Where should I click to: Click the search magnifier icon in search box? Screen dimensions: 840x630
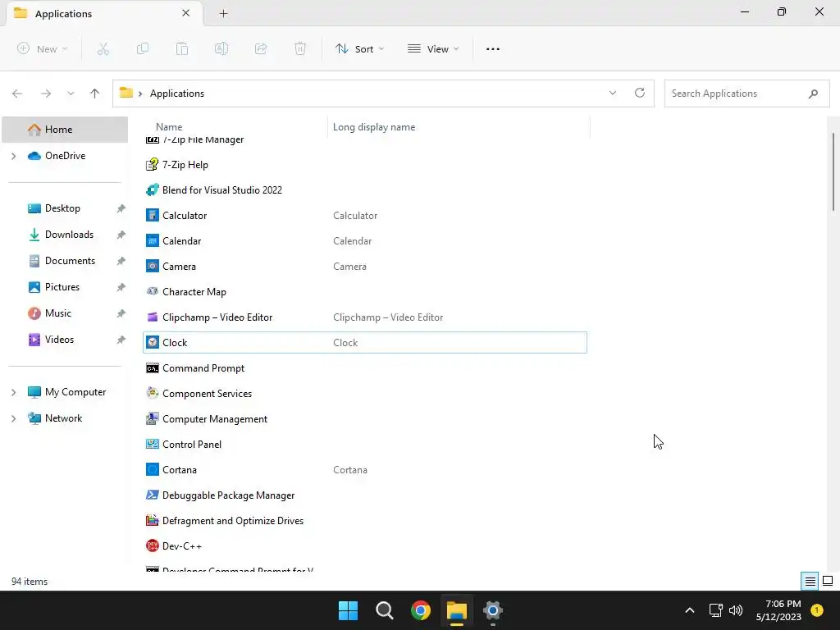click(813, 94)
